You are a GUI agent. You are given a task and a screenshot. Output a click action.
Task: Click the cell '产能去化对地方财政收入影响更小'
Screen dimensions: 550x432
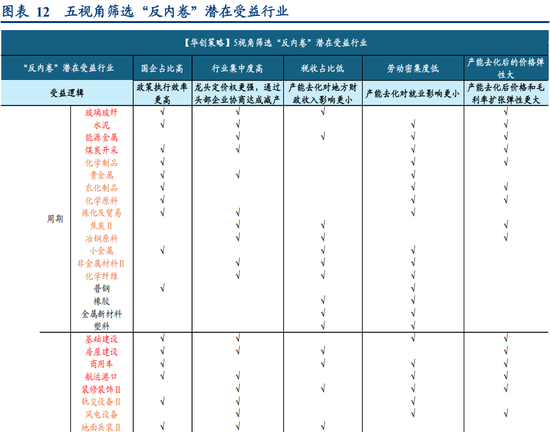pyautogui.click(x=322, y=93)
